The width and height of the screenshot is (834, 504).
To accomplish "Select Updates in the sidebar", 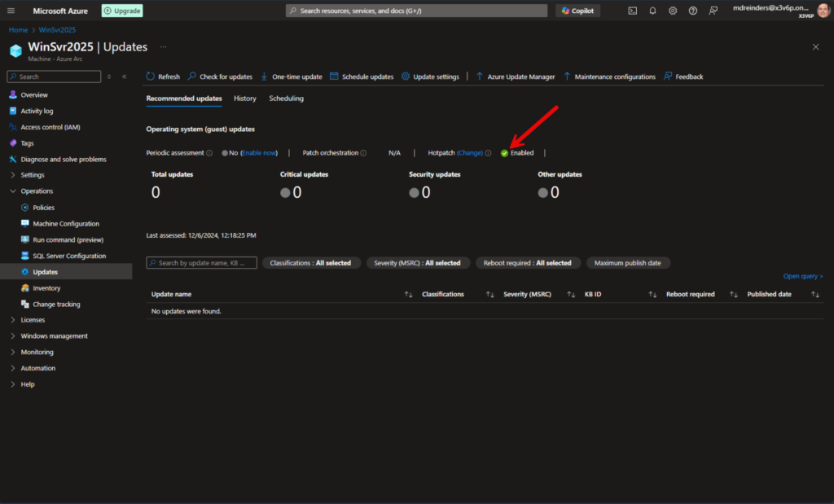I will coord(66,272).
